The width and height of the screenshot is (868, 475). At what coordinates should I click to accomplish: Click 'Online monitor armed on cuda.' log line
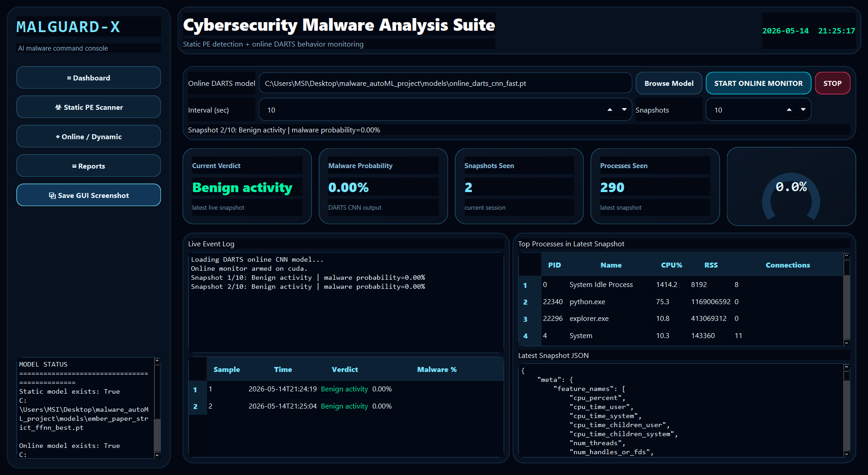[x=249, y=268]
